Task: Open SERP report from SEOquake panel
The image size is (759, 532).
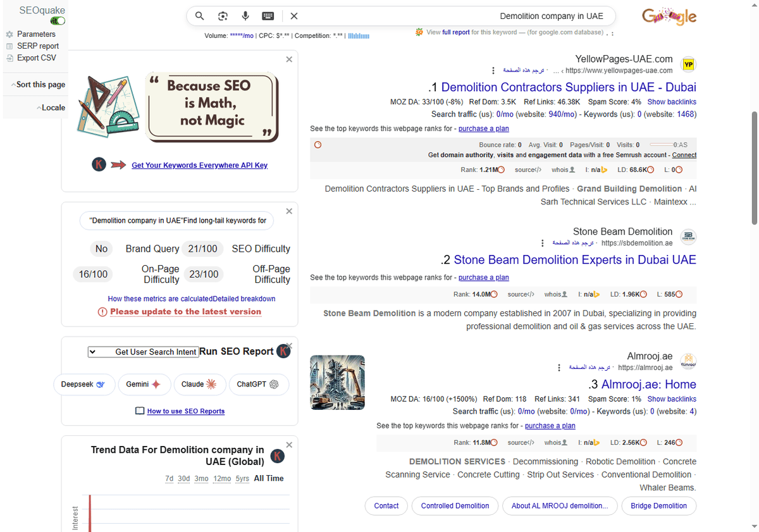Action: (38, 46)
